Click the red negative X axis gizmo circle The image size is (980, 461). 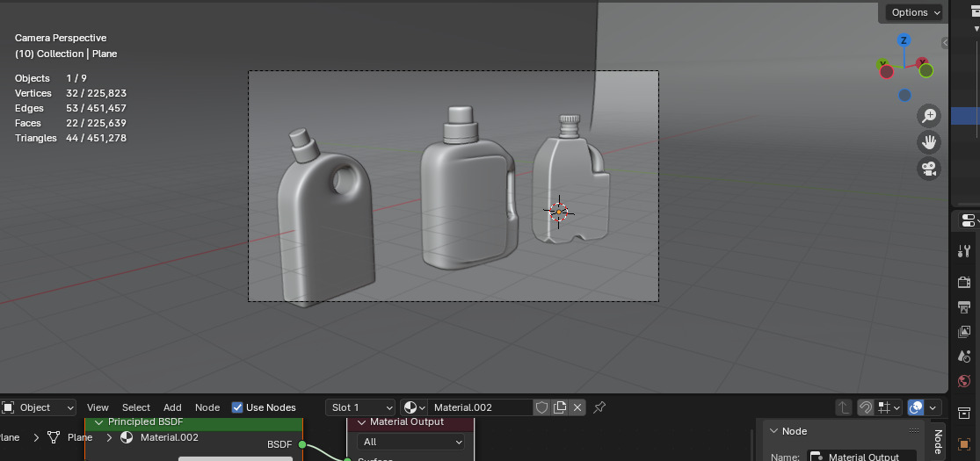(886, 72)
